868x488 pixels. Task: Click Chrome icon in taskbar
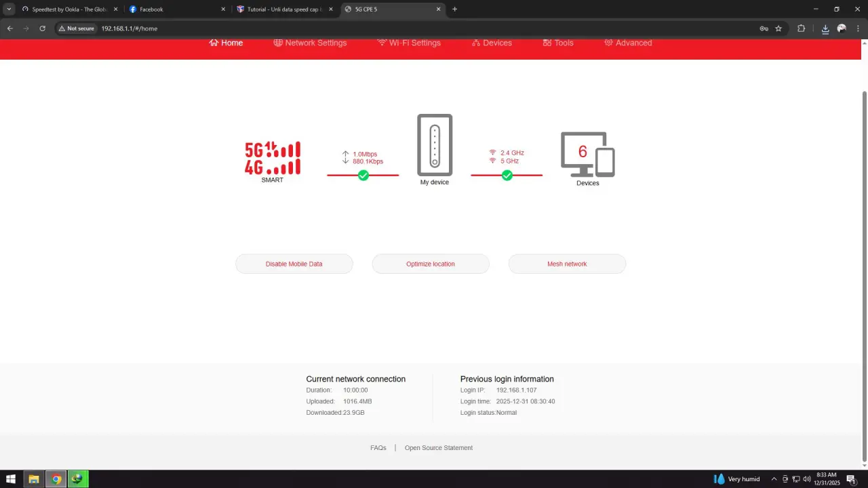pyautogui.click(x=56, y=479)
